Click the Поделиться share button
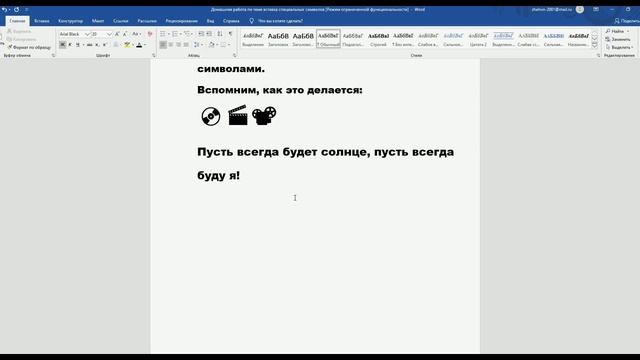This screenshot has height=360, width=640. pos(627,21)
